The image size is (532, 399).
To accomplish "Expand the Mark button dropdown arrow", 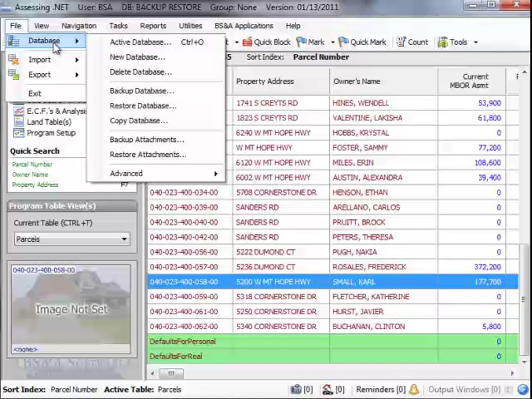I will coord(332,42).
